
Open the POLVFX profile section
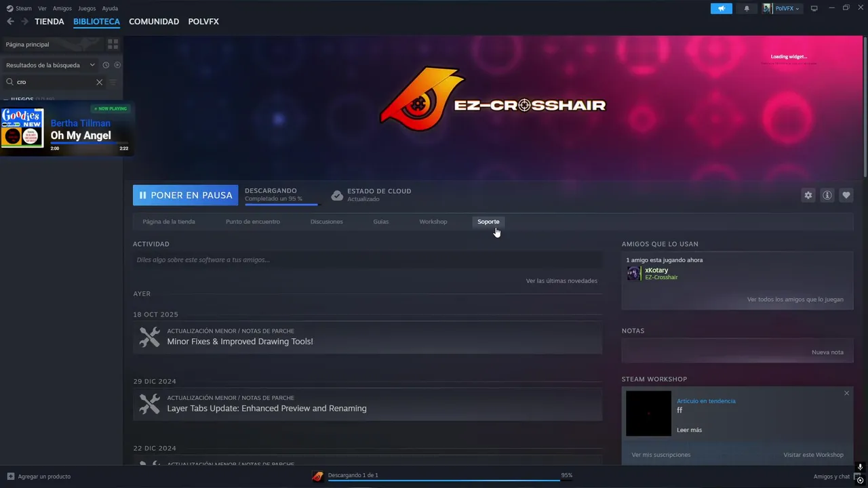(203, 22)
